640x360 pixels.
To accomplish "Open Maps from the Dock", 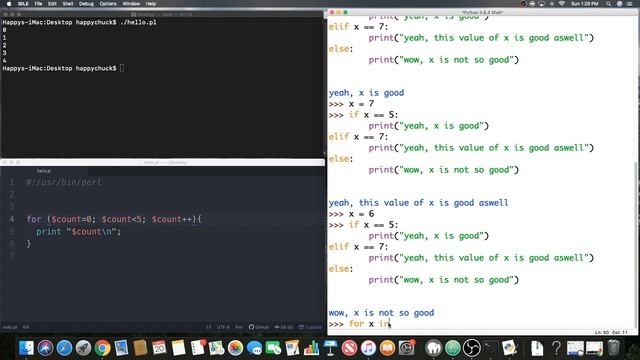I will coord(217,348).
